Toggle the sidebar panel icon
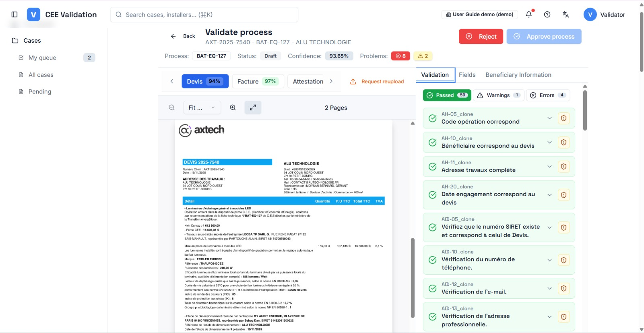The width and height of the screenshot is (644, 333). 14,14
